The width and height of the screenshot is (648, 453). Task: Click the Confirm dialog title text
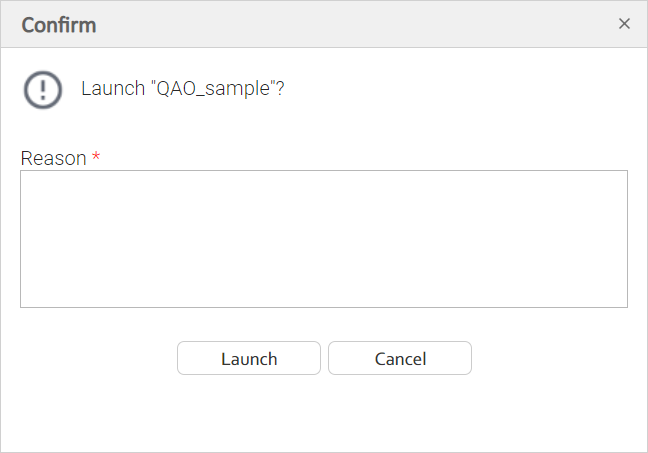coord(59,25)
